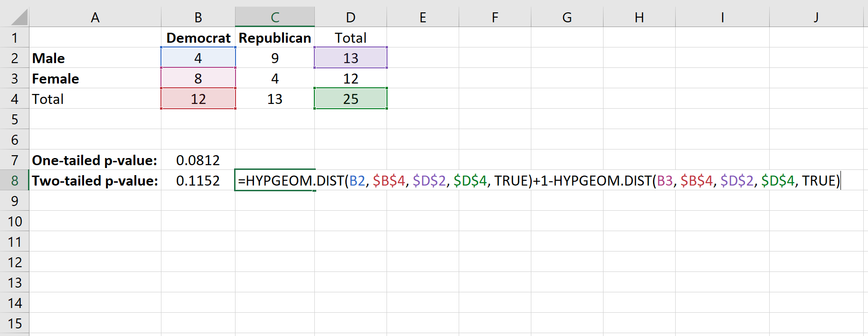Click the two-tailed p-value 0.1152 cell
This screenshot has height=336, width=868.
click(x=198, y=181)
